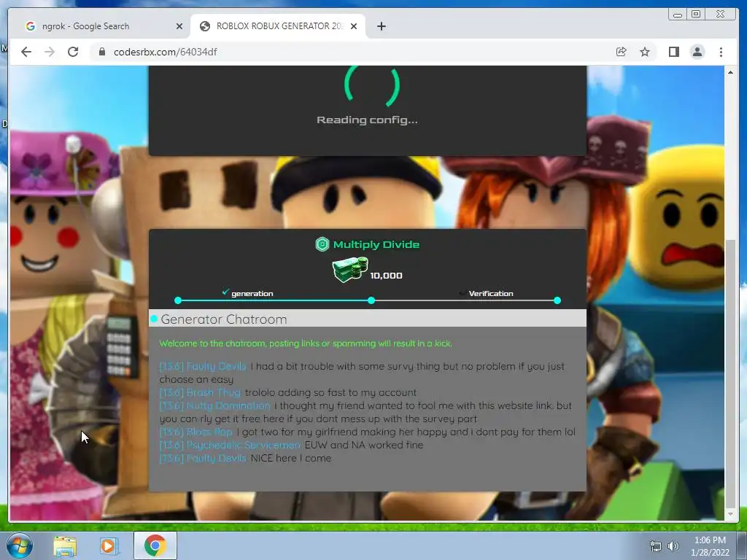Bookmark this page with the star
This screenshot has width=747, height=560.
[645, 52]
